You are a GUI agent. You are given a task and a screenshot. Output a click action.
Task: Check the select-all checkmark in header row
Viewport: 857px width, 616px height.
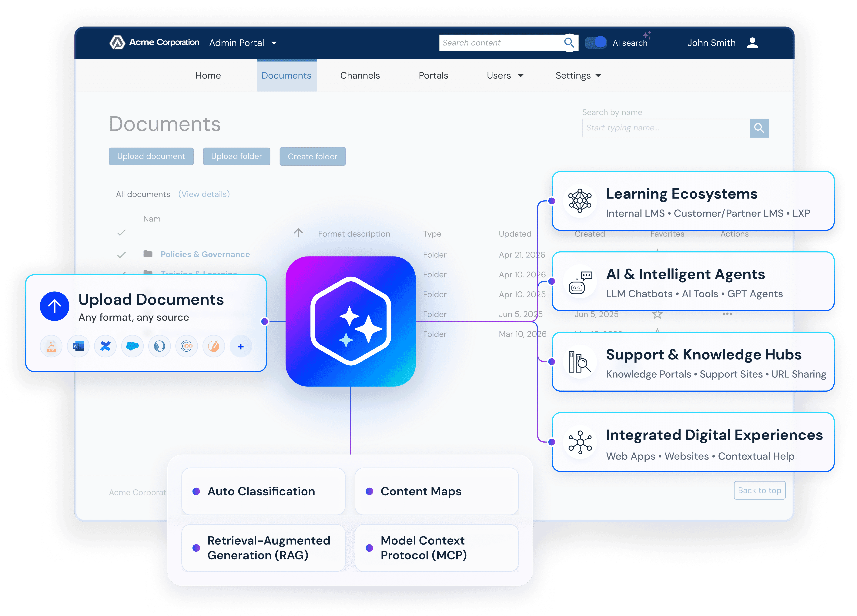pos(121,233)
